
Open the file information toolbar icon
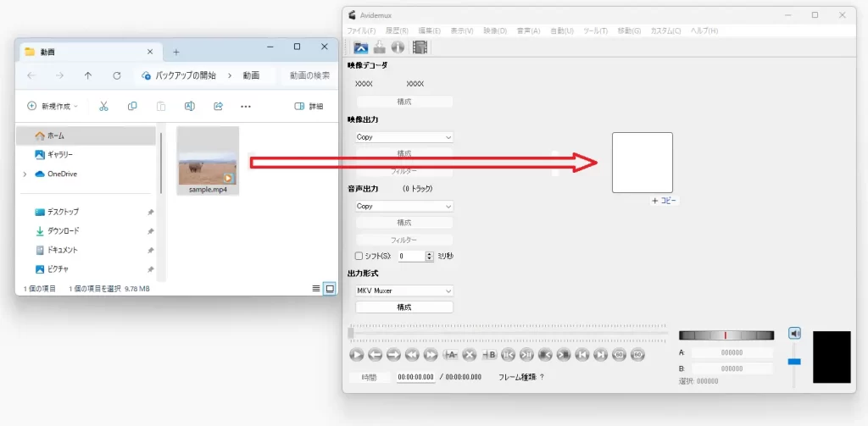397,47
